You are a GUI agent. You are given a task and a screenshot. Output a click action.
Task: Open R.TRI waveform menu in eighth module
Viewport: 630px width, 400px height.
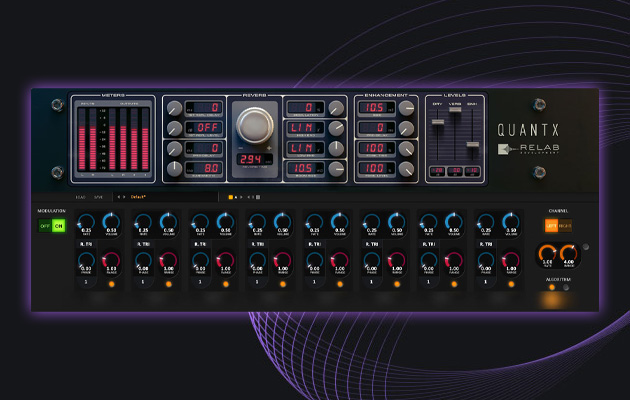(x=485, y=244)
